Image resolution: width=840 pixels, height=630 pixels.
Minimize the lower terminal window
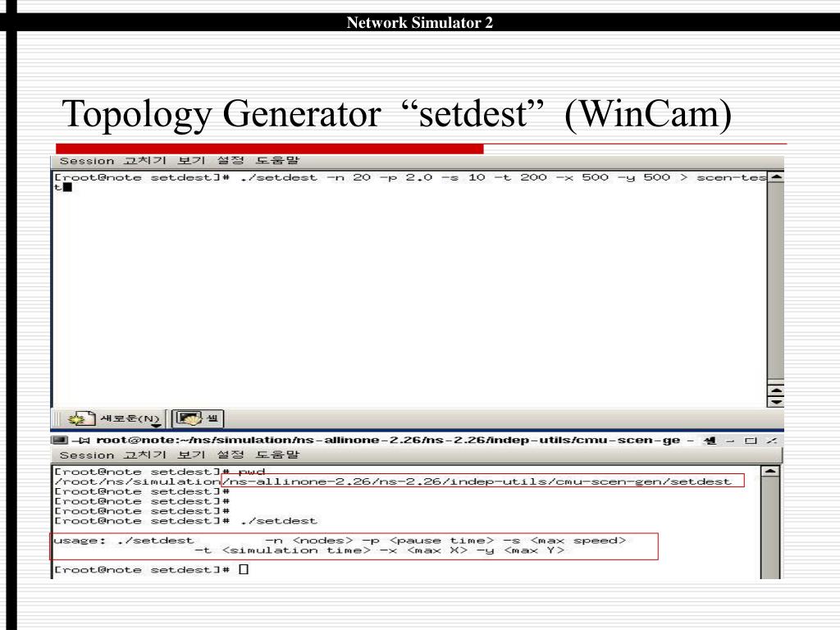click(x=730, y=441)
